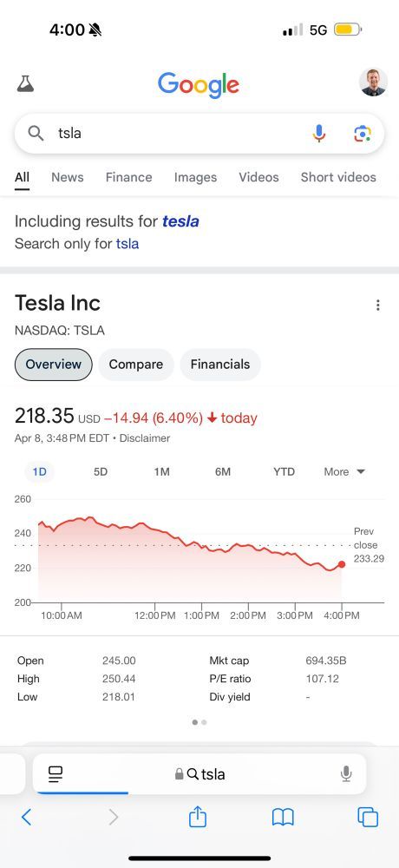399x868 pixels.
Task: Show open tabs in Safari
Action: tap(368, 817)
